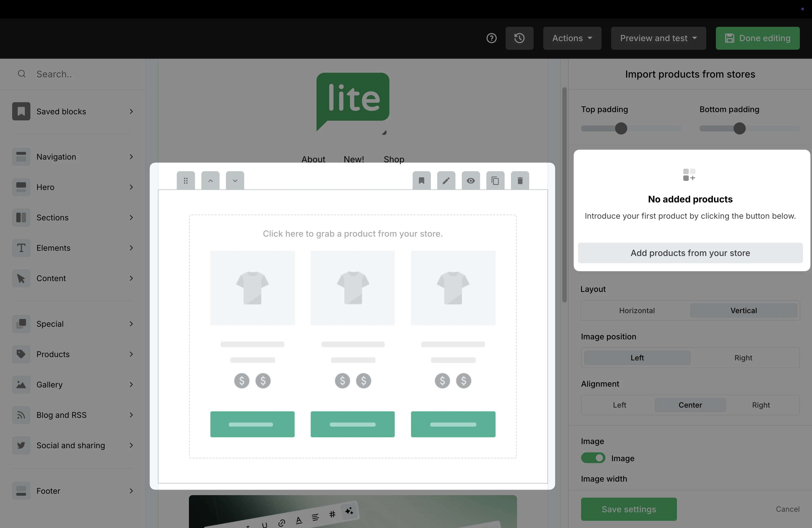Move block up with the arrow icon
812x528 pixels.
pyautogui.click(x=210, y=180)
